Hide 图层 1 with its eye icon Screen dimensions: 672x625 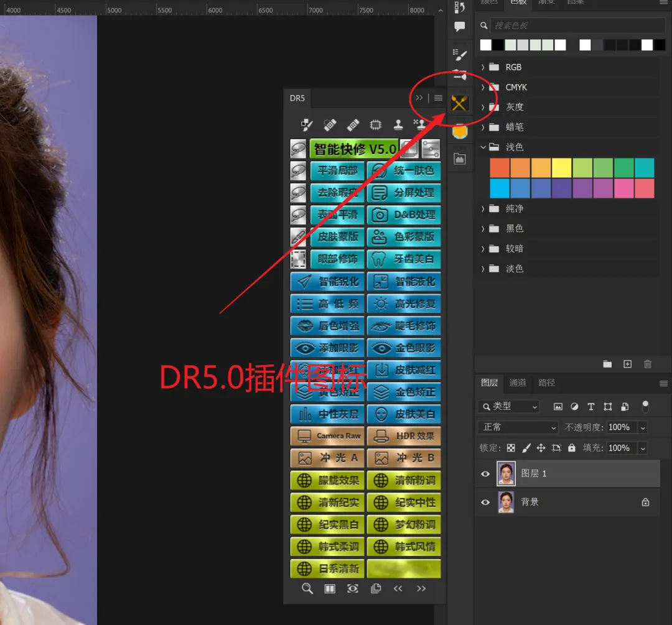[x=485, y=474]
